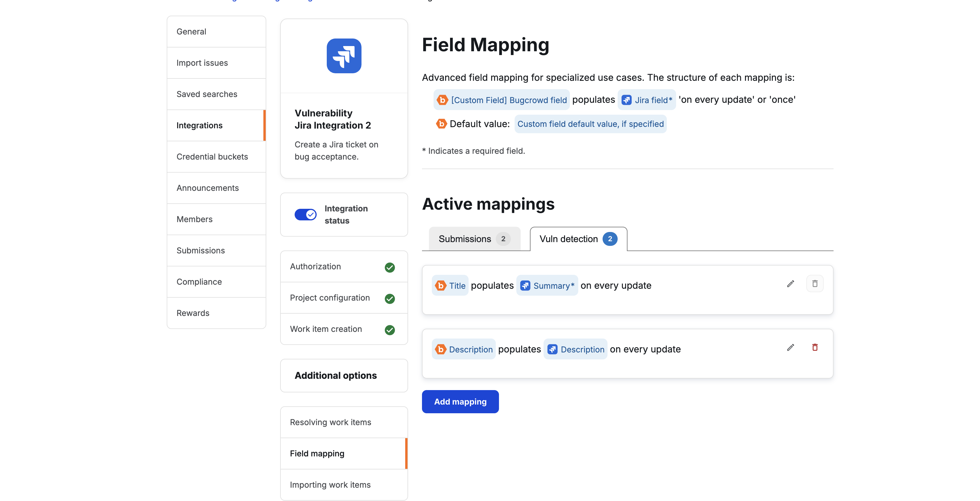
Task: Click the Work item creation green checkmark
Action: [390, 330]
